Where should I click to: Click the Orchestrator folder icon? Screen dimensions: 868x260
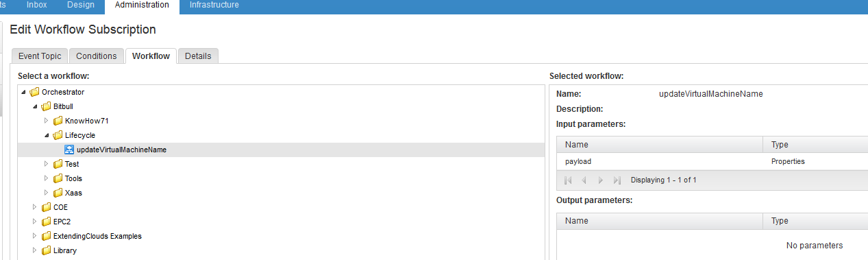[x=34, y=92]
